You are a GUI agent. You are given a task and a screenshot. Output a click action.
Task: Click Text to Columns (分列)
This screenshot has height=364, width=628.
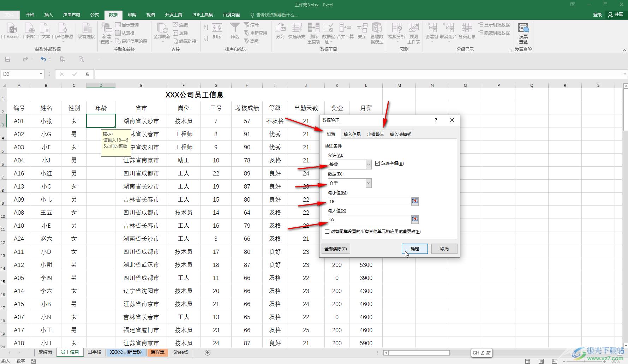280,30
